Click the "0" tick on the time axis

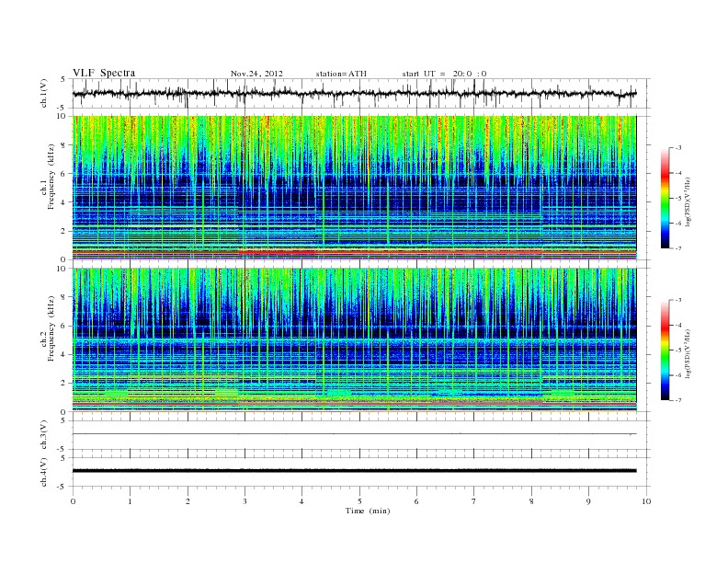pos(73,501)
